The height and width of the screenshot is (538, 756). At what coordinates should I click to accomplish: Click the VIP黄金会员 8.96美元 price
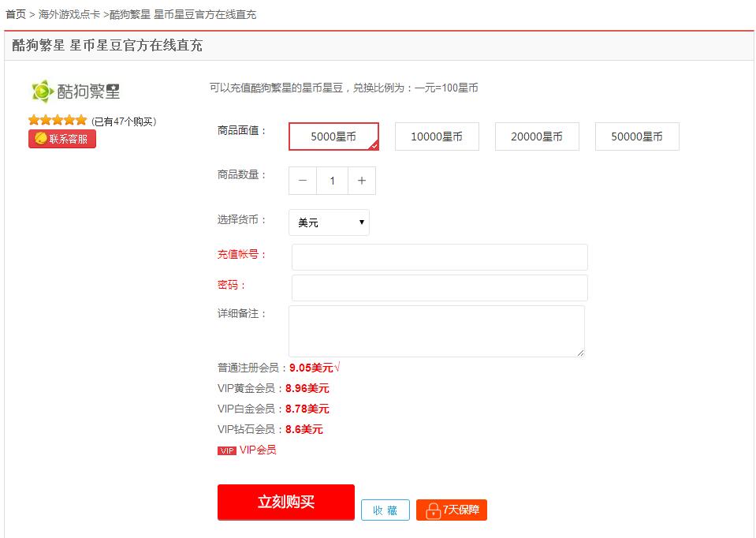(x=307, y=388)
